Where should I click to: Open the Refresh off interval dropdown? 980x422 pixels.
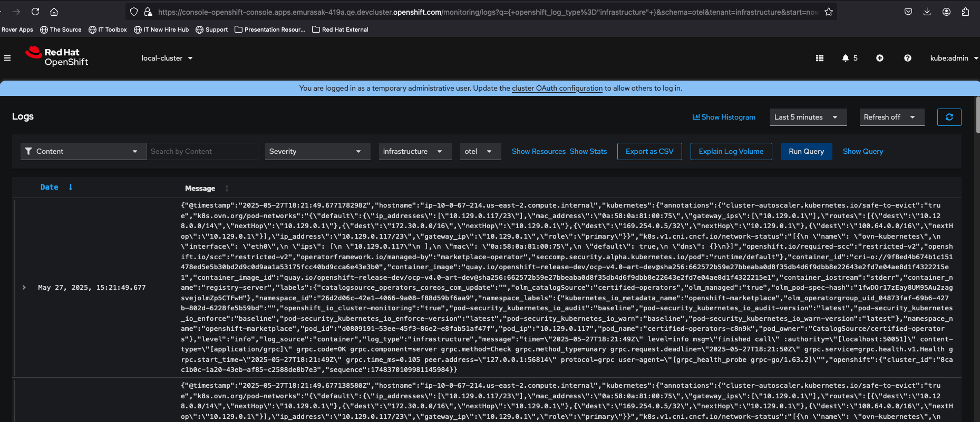(x=892, y=117)
